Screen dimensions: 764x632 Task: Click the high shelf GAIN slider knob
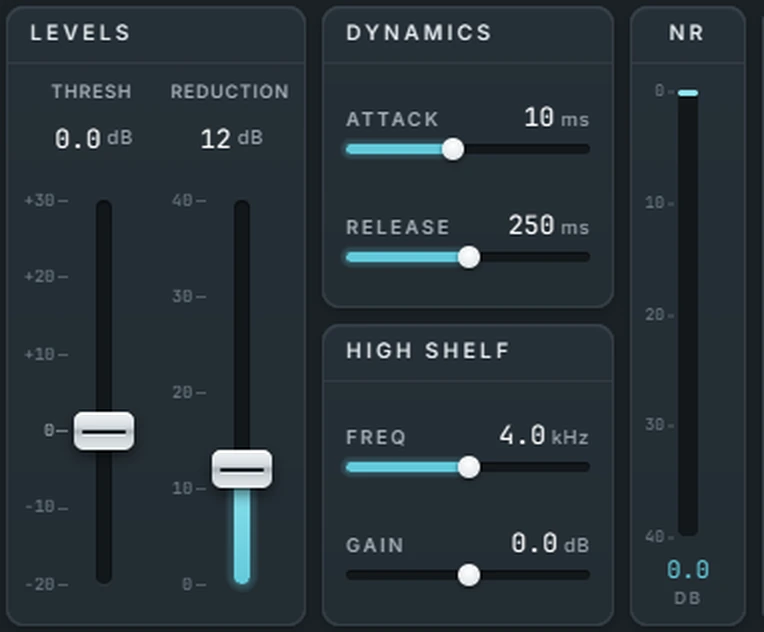point(469,575)
